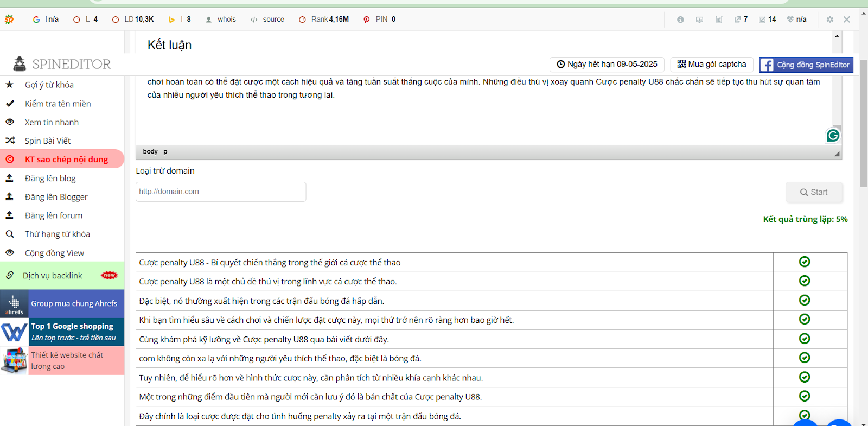This screenshot has width=868, height=426.
Task: Click the Pinterest PIN 0 parameter
Action: [x=380, y=20]
